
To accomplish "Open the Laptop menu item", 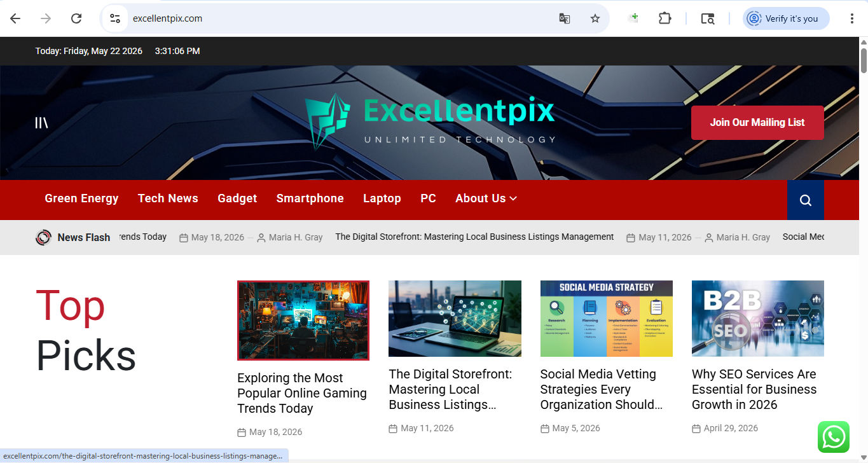I will click(x=382, y=198).
